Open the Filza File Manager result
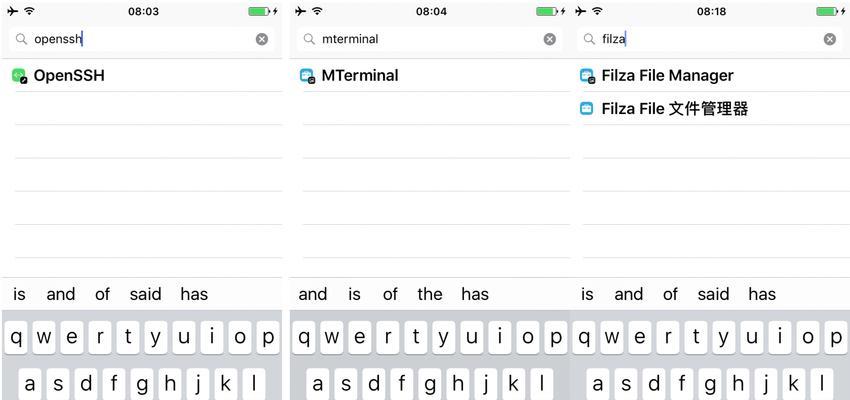 click(710, 75)
